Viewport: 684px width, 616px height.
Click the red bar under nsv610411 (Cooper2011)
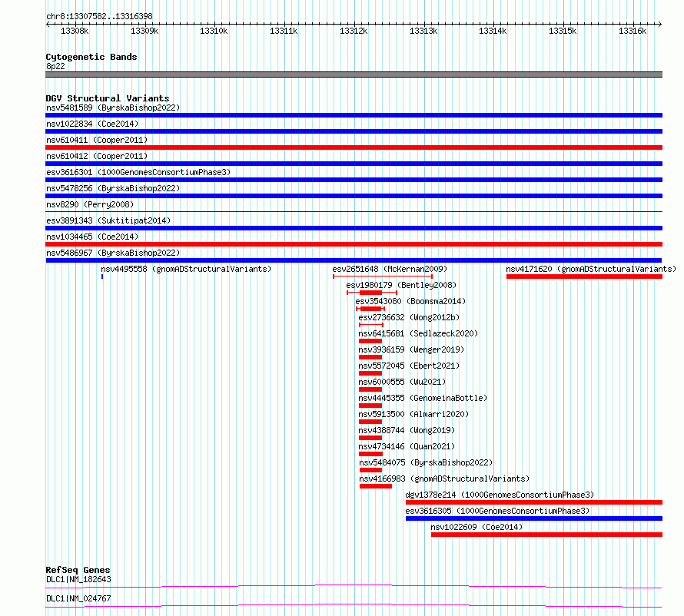pyautogui.click(x=354, y=147)
